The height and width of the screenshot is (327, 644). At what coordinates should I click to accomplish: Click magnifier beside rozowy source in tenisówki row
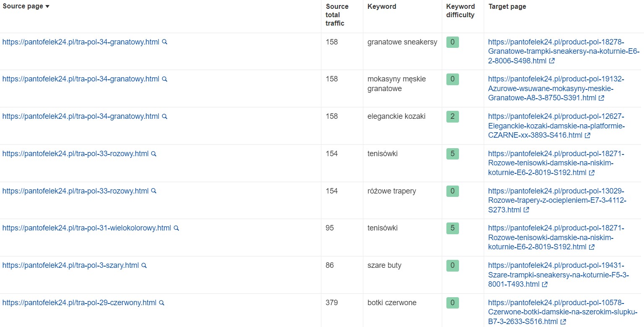click(x=154, y=154)
